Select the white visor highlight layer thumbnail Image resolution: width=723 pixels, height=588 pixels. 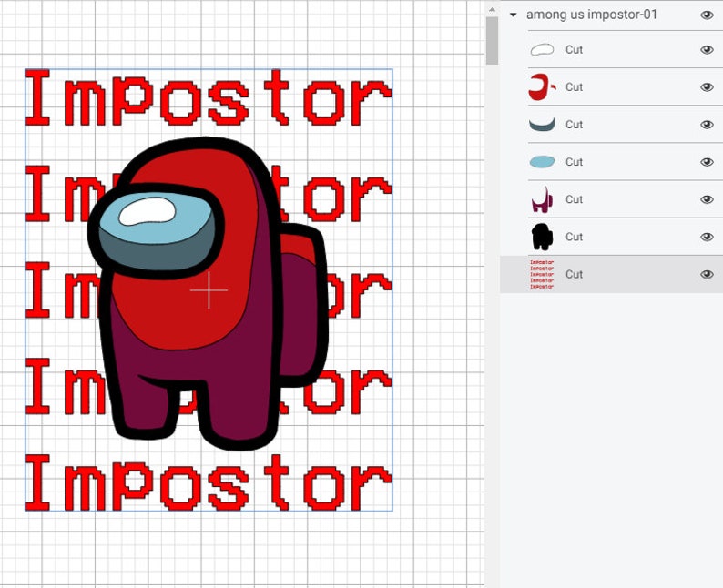point(543,49)
